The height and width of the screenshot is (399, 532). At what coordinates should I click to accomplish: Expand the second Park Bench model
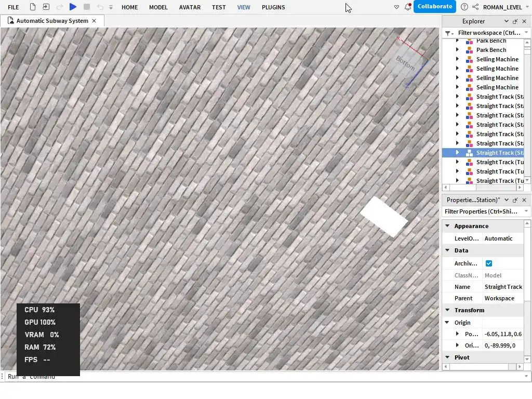click(x=457, y=49)
